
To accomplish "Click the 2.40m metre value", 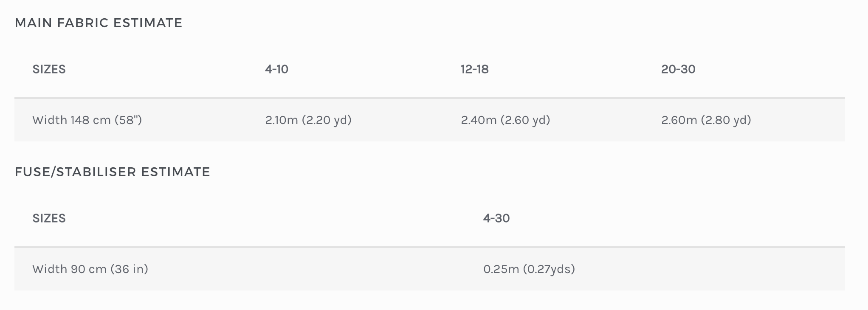I will click(x=479, y=120).
